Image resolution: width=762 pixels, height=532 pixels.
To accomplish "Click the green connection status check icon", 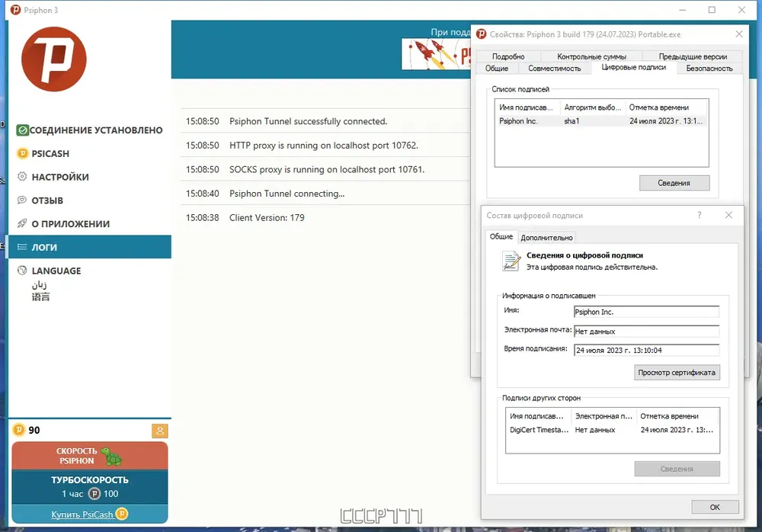I will click(22, 130).
